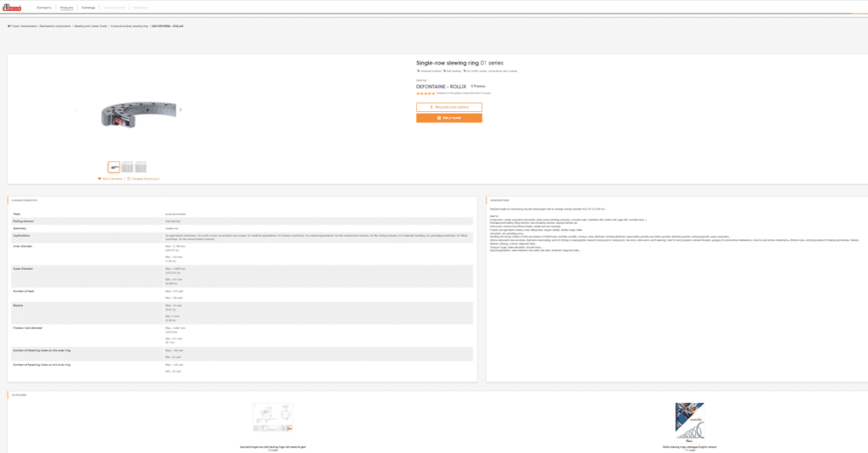The width and height of the screenshot is (868, 453).
Task: Select the first product thumbnail
Action: click(x=114, y=167)
